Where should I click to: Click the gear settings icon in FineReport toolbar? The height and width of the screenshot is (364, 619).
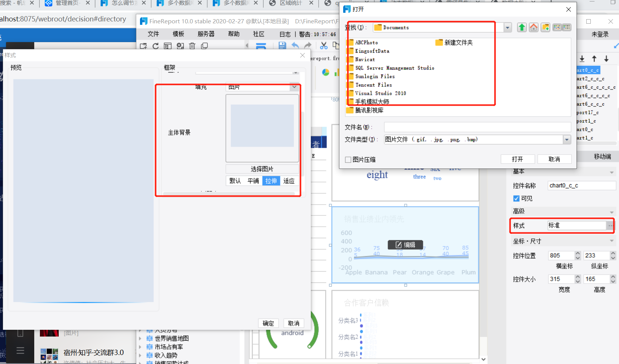(x=180, y=46)
